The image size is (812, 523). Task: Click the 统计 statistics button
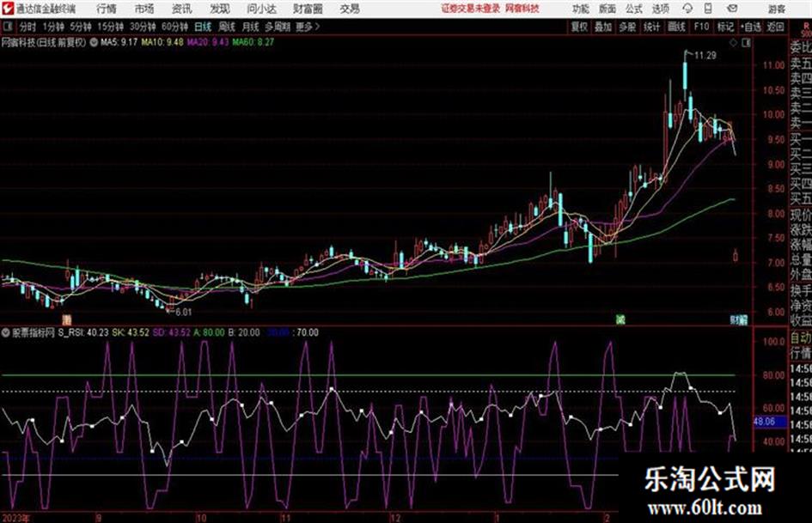click(651, 27)
